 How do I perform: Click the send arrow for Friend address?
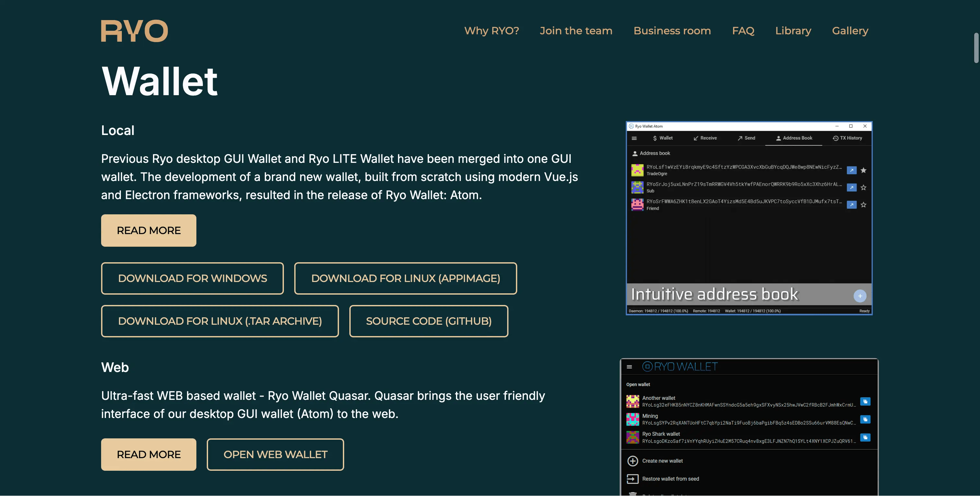(852, 205)
